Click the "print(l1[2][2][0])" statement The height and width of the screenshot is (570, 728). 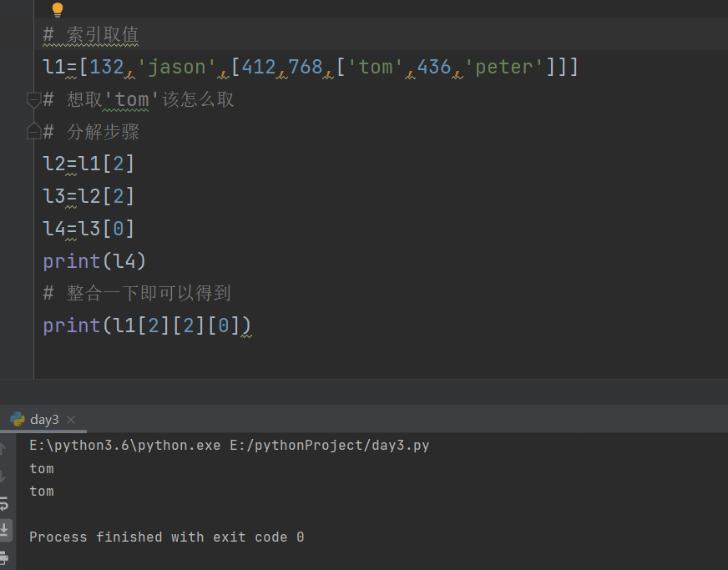tap(147, 325)
